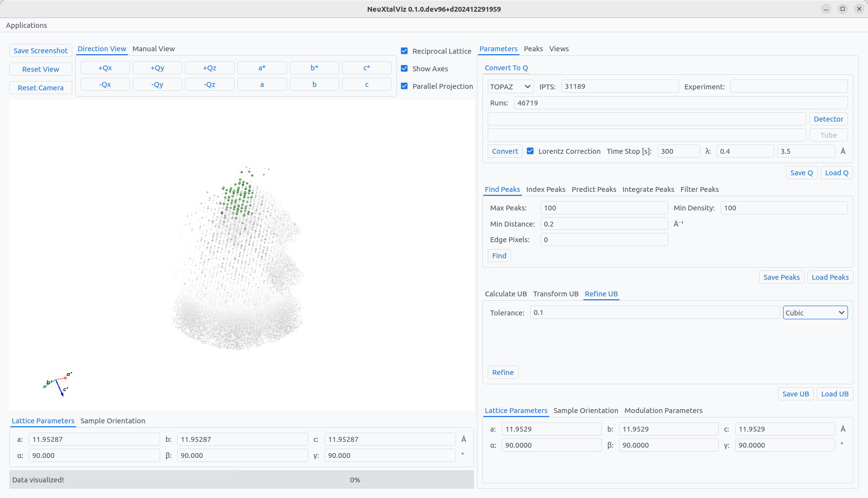The width and height of the screenshot is (868, 498).
Task: Select the -Qz view direction button
Action: [209, 84]
